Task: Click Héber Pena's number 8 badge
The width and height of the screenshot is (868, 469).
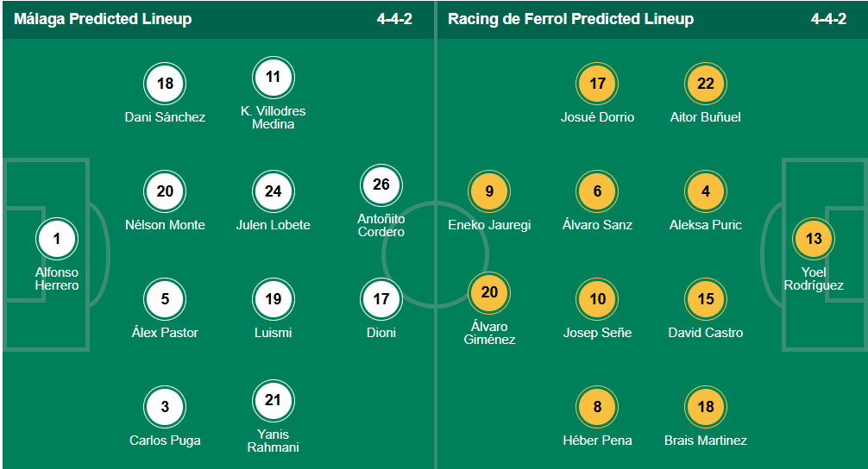Action: [x=597, y=407]
